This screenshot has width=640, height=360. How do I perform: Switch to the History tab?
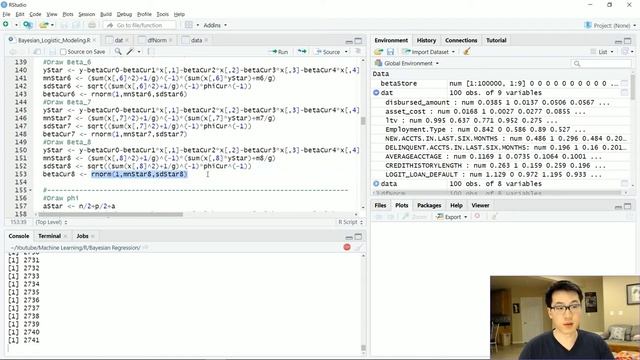(426, 40)
